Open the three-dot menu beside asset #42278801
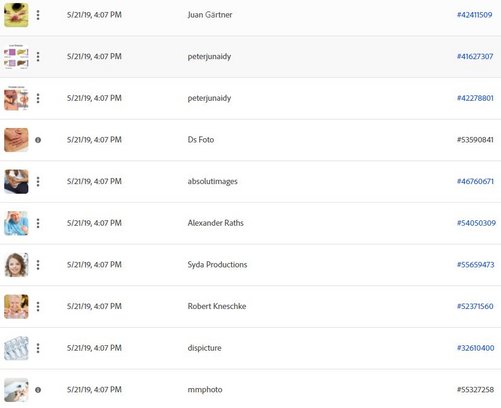This screenshot has height=408, width=501. tap(38, 98)
